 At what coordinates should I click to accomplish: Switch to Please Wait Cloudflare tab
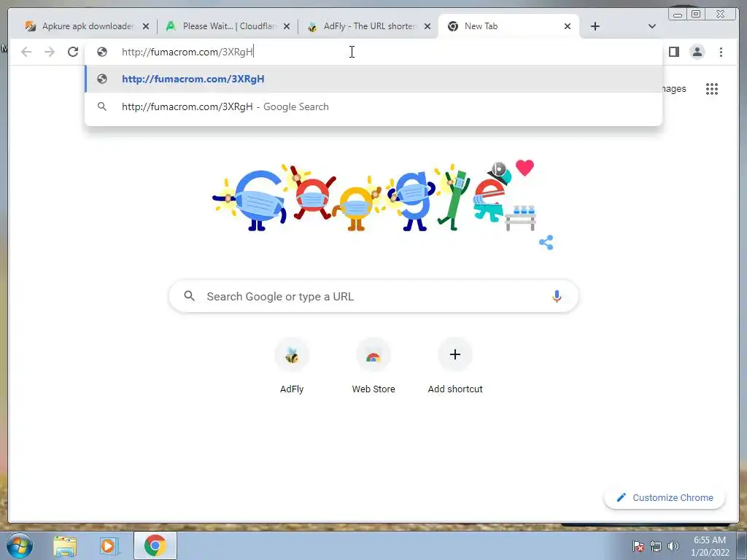[x=228, y=26]
